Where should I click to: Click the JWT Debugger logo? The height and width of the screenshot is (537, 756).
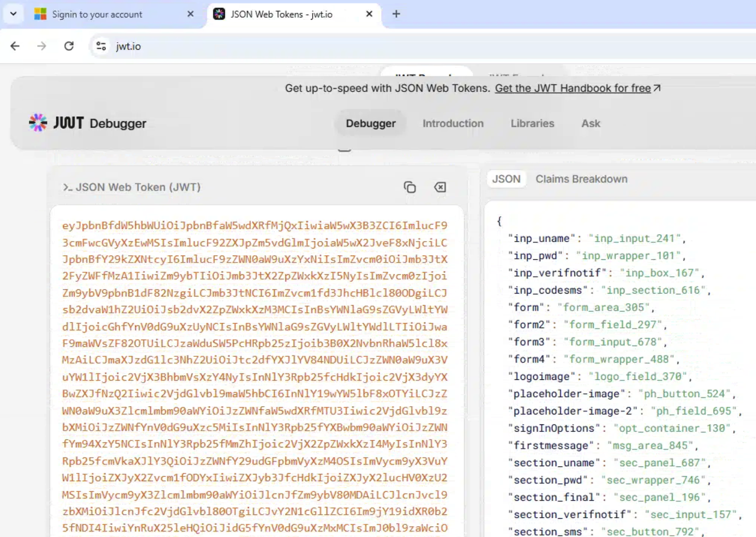pos(88,123)
